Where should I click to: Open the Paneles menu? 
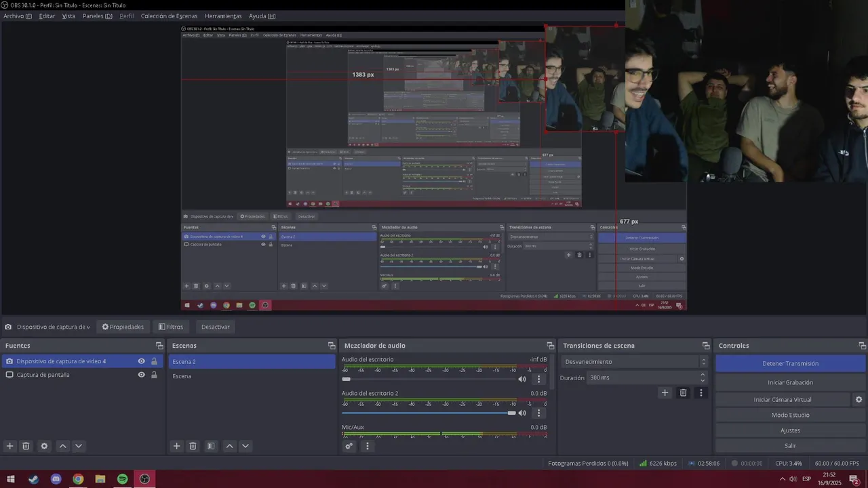tap(97, 16)
